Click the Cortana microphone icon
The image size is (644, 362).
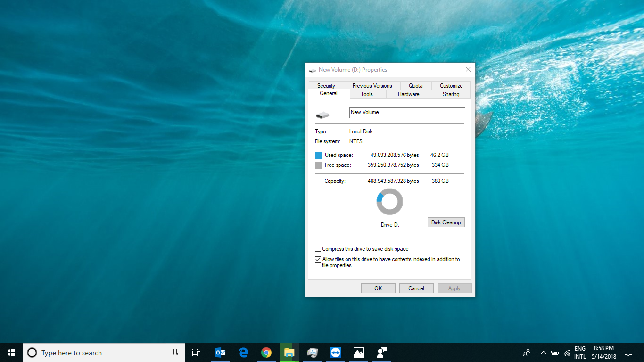pos(175,353)
